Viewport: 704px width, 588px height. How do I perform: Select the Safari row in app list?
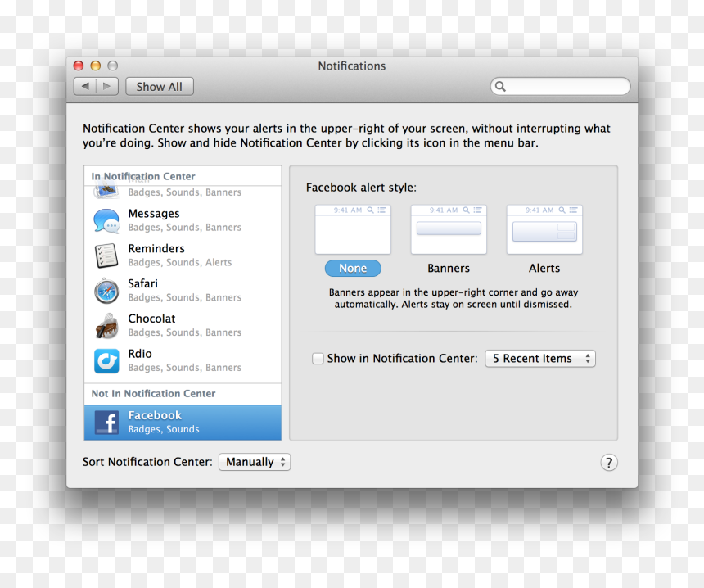coord(183,290)
